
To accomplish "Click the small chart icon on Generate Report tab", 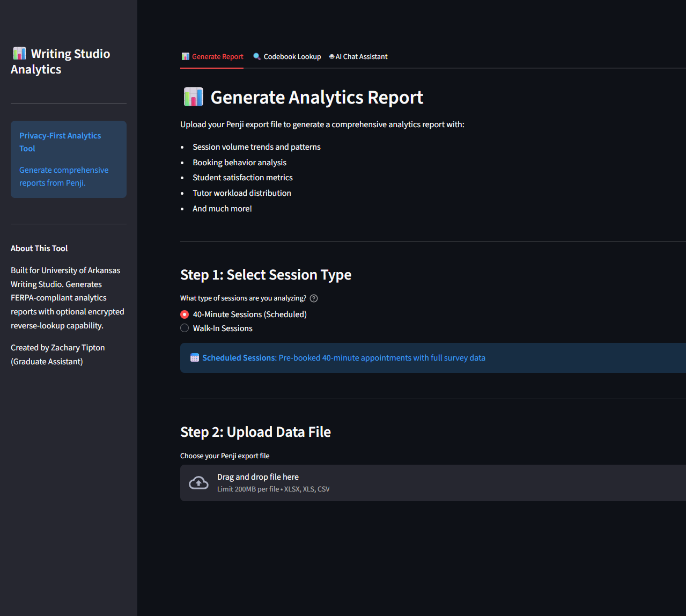I will coord(186,56).
